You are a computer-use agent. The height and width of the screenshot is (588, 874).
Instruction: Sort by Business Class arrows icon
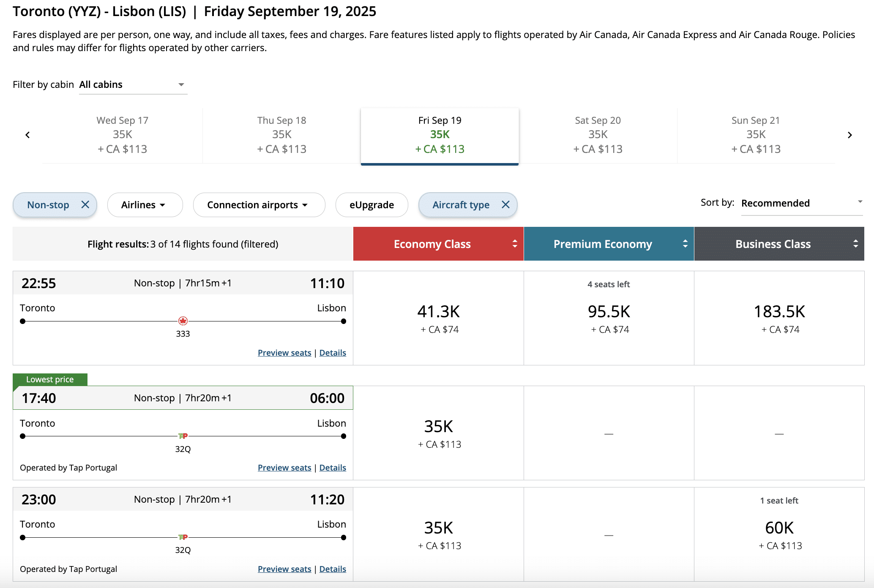(x=855, y=244)
